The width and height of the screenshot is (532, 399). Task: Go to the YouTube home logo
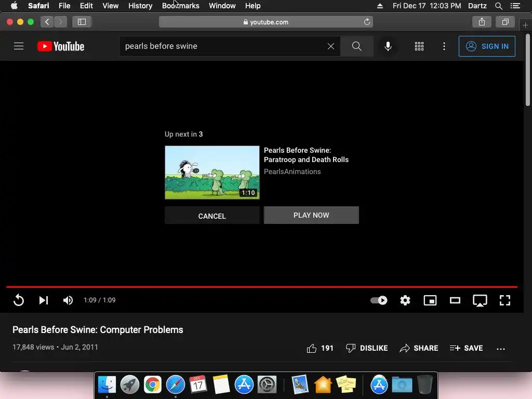(61, 46)
